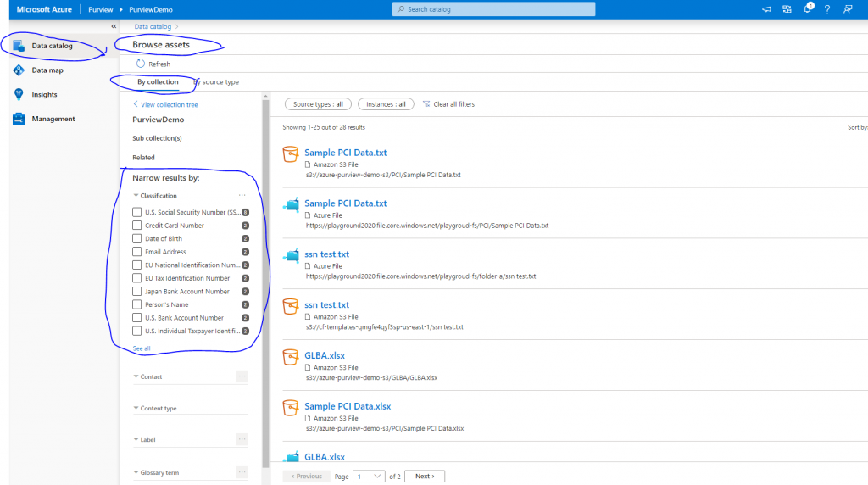868x485 pixels.
Task: Click S3 bucket icon beside first GLBA.xlsx
Action: coord(291,357)
